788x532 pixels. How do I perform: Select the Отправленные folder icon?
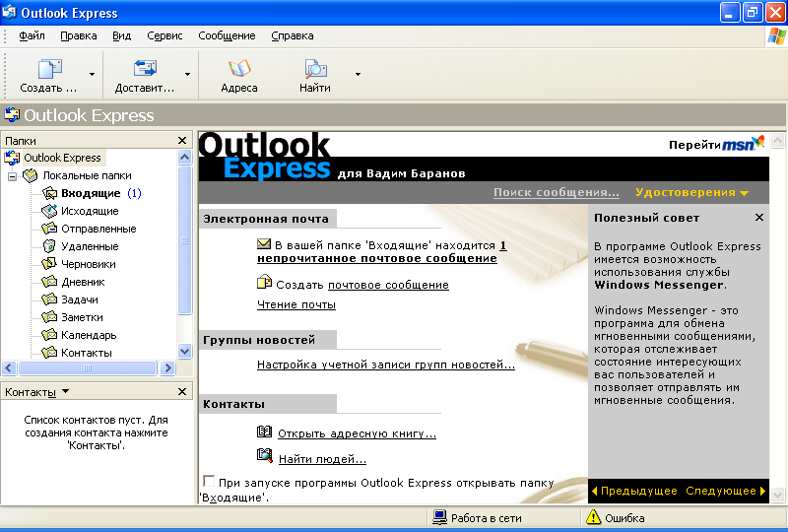point(49,229)
